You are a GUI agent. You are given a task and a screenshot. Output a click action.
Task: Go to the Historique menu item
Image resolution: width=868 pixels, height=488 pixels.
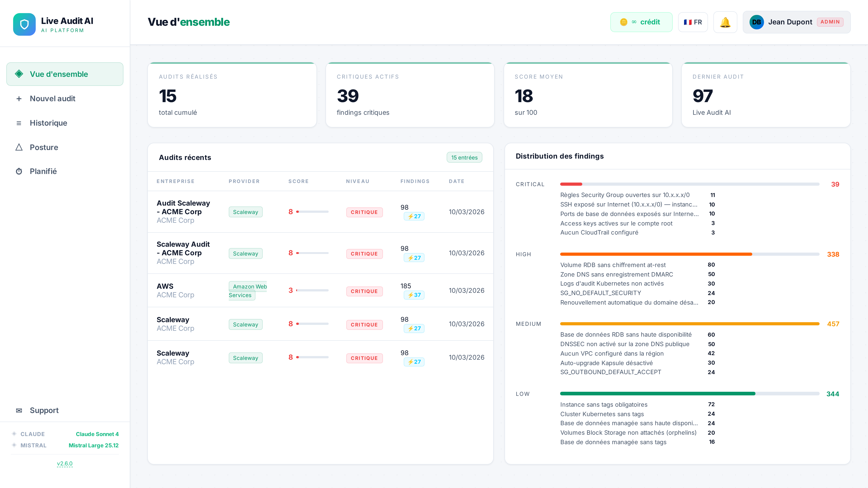click(49, 123)
